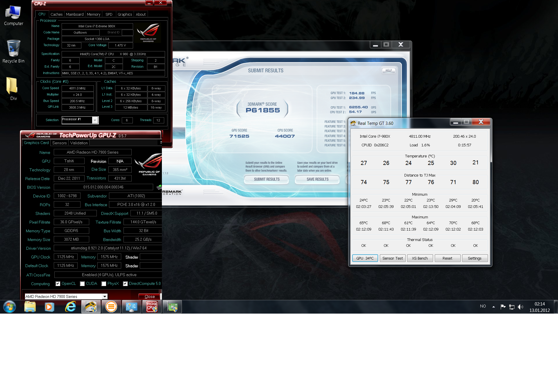Screen dimensions: 558x392
Task: Open the Computer desktop icon
Action: click(x=13, y=15)
